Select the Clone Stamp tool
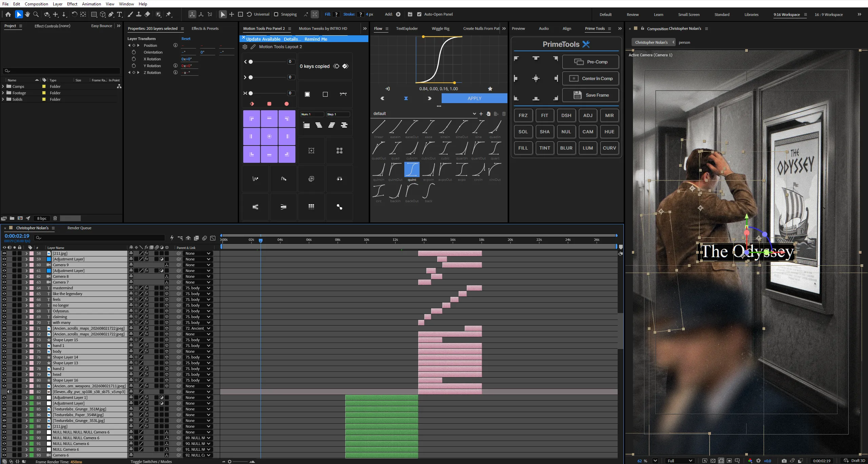 coord(139,14)
